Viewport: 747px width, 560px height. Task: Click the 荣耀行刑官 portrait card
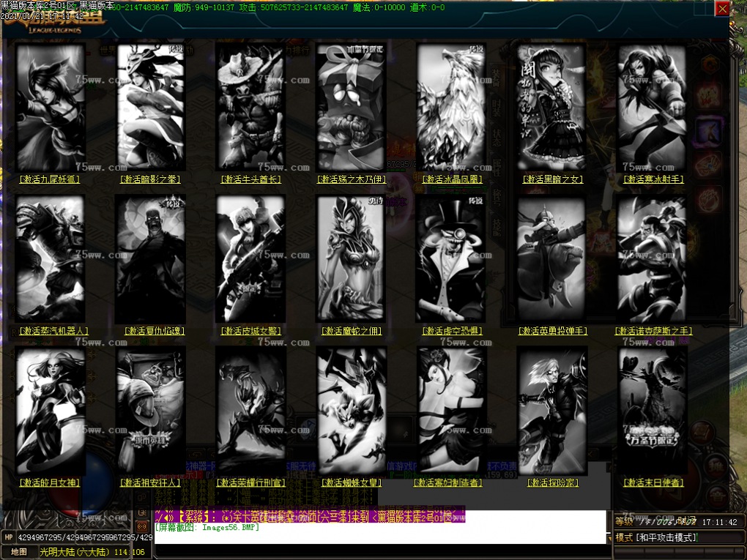251,411
